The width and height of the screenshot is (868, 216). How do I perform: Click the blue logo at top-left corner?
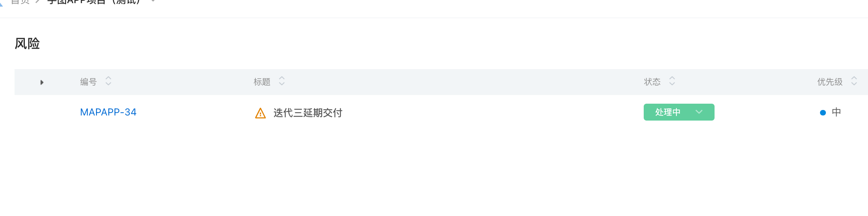tap(1, 3)
